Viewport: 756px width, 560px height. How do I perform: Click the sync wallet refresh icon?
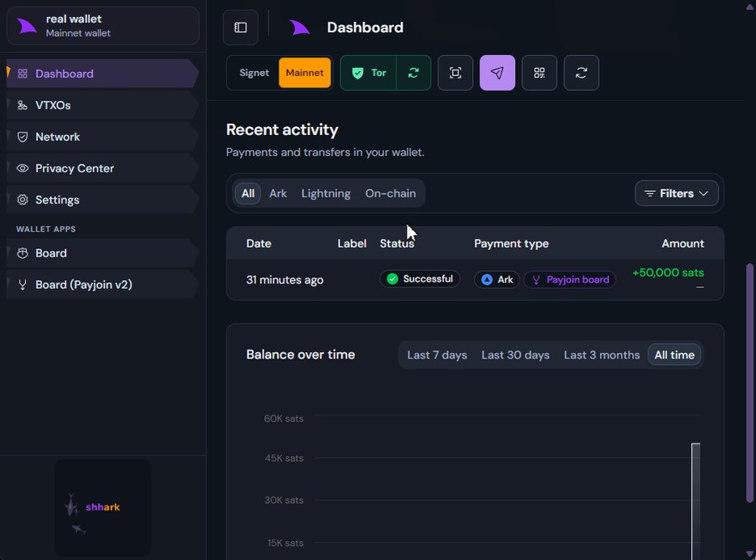click(x=581, y=73)
